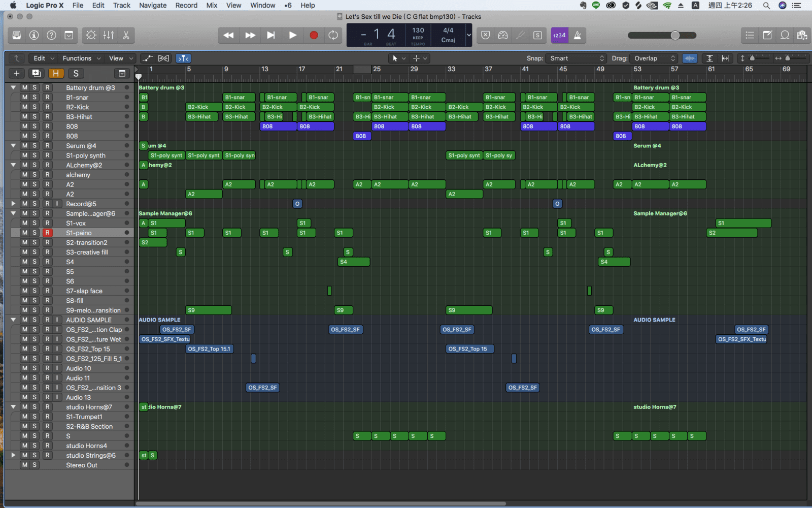The width and height of the screenshot is (812, 508).
Task: Open the Editors scissors icon
Action: point(126,35)
